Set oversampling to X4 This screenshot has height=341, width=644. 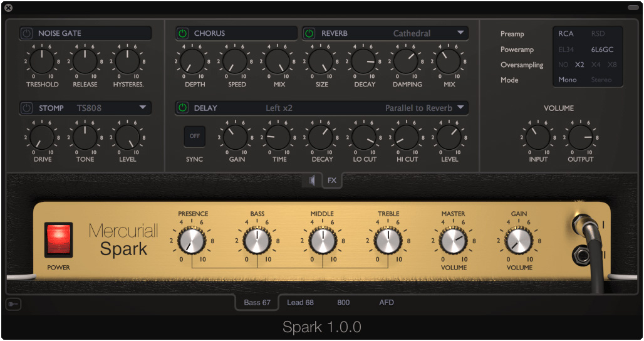596,65
